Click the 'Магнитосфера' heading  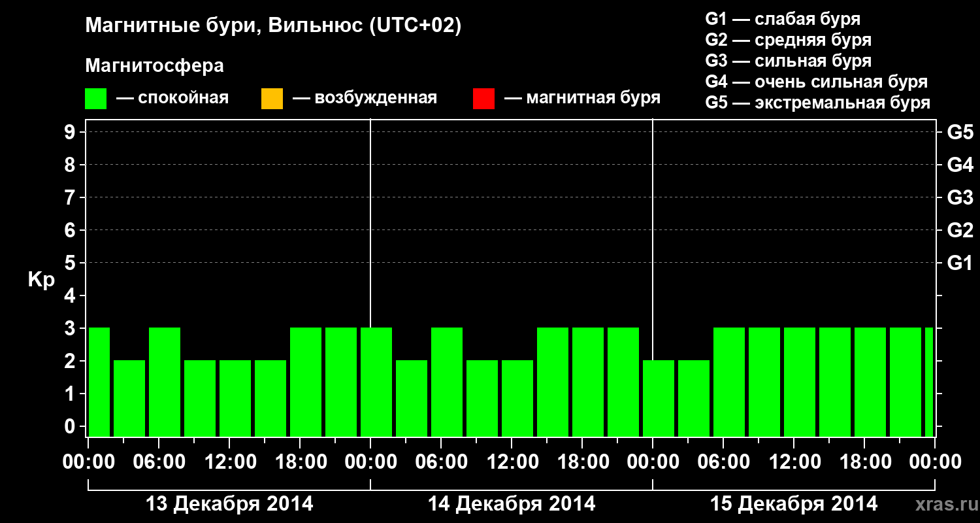click(x=155, y=66)
